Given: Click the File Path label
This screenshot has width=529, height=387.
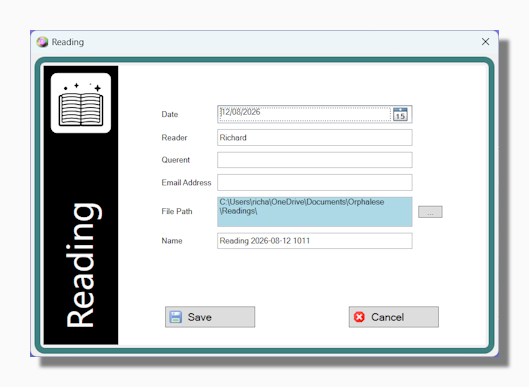Looking at the screenshot, I should (x=177, y=212).
